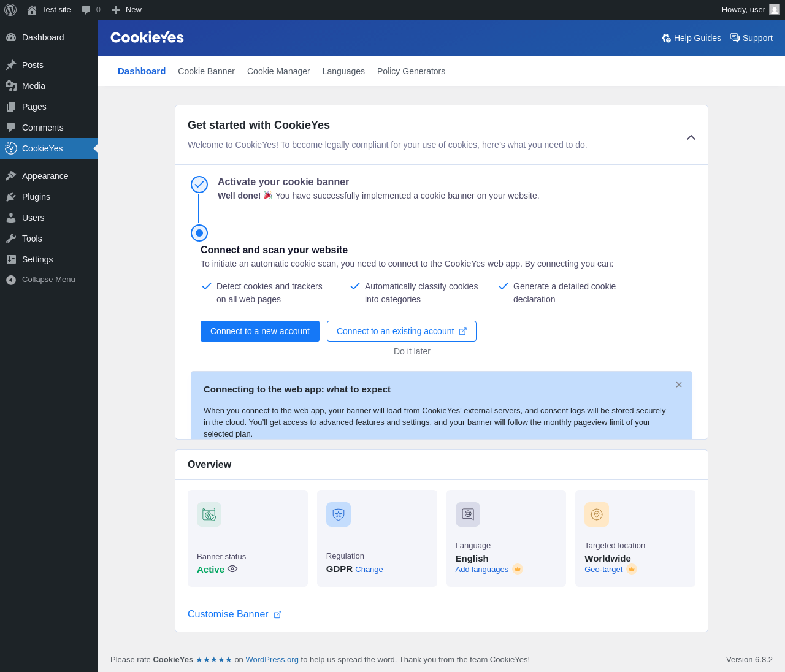Click the Version 6.8.2 text
Viewport: 785px width, 672px height.
coord(749,660)
